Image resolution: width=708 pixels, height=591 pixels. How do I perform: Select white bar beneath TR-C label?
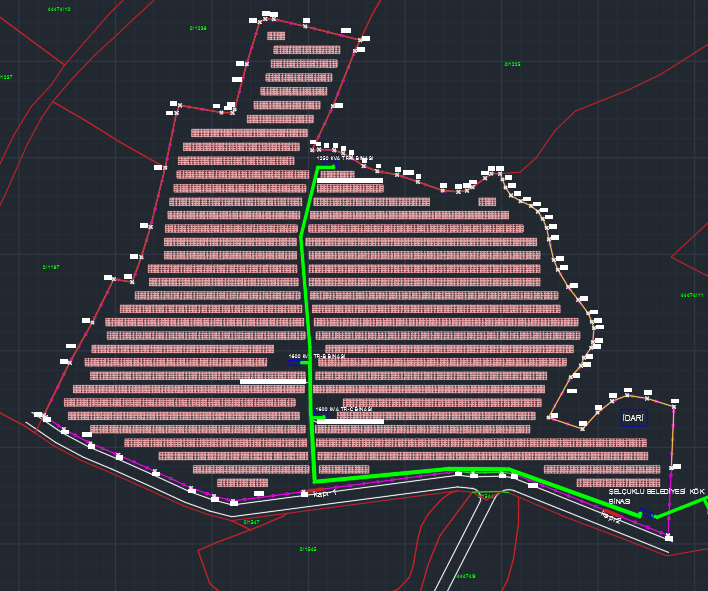point(349,422)
